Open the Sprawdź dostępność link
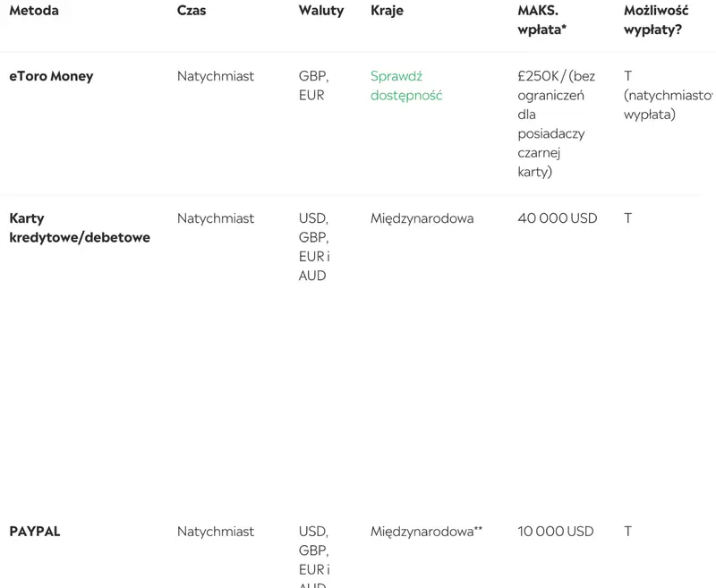 pos(406,86)
